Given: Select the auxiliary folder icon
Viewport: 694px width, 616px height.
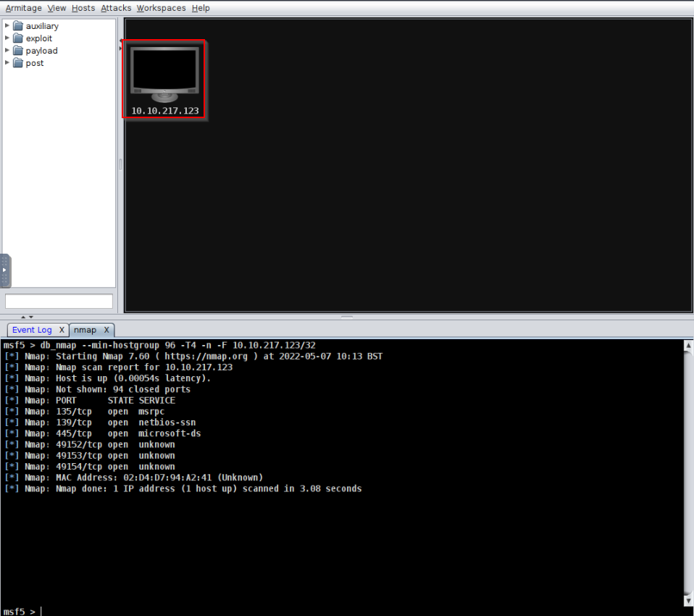Looking at the screenshot, I should [x=17, y=25].
